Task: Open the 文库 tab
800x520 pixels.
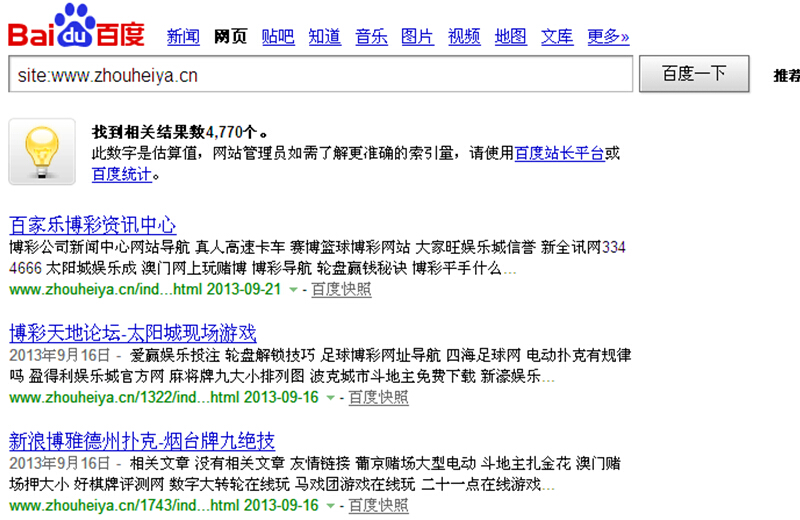Action: 557,37
